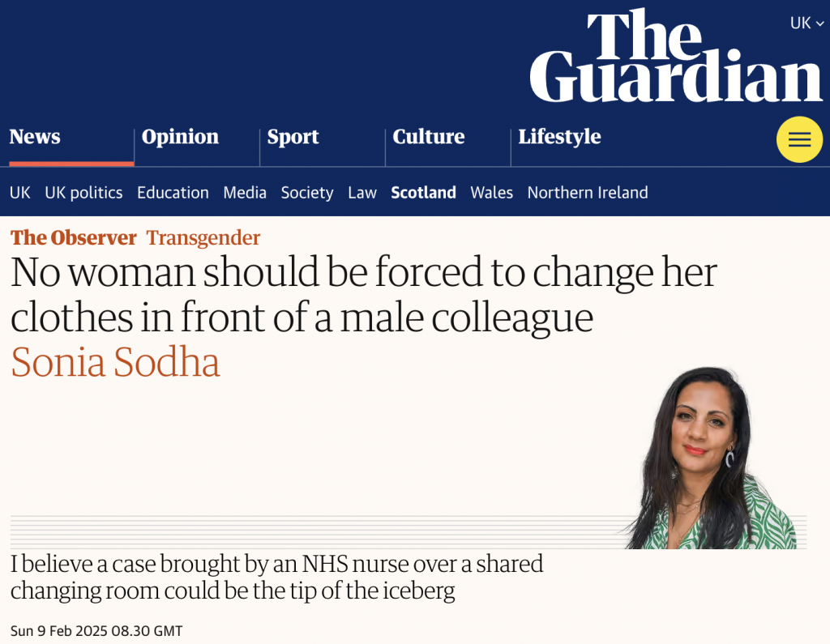Visit the Northern Ireland section
The image size is (830, 644).
(587, 193)
